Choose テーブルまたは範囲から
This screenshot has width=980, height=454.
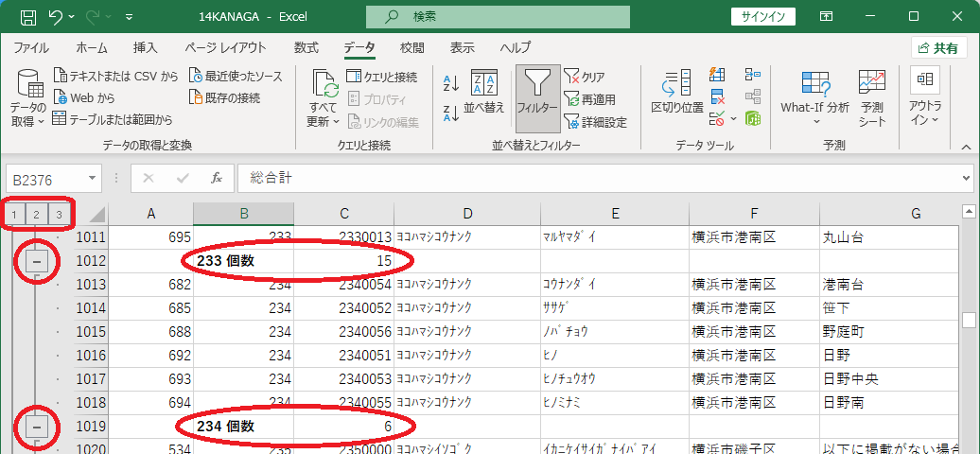point(113,119)
